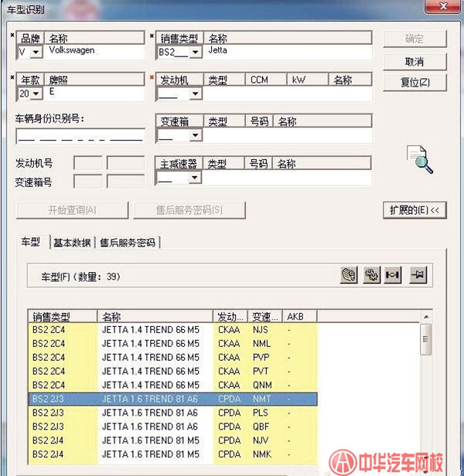Sort by the 发动... list column header

click(x=230, y=317)
